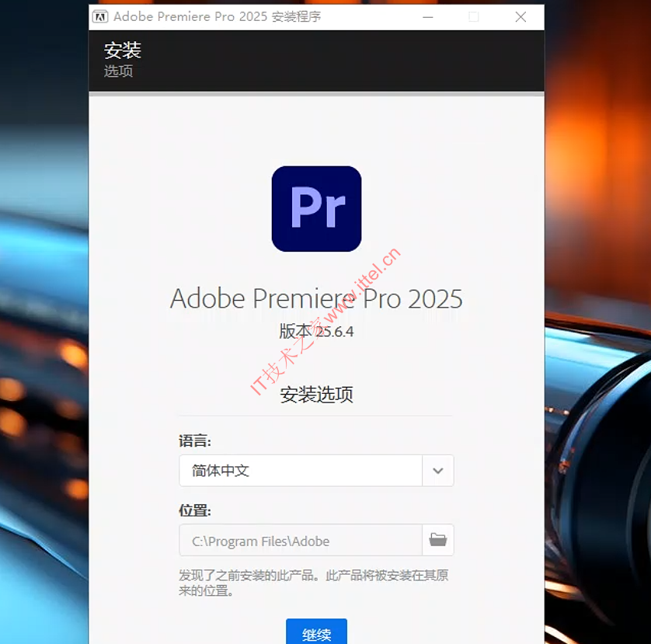Image resolution: width=651 pixels, height=644 pixels.
Task: Expand the language dropdown arrow
Action: click(x=438, y=471)
